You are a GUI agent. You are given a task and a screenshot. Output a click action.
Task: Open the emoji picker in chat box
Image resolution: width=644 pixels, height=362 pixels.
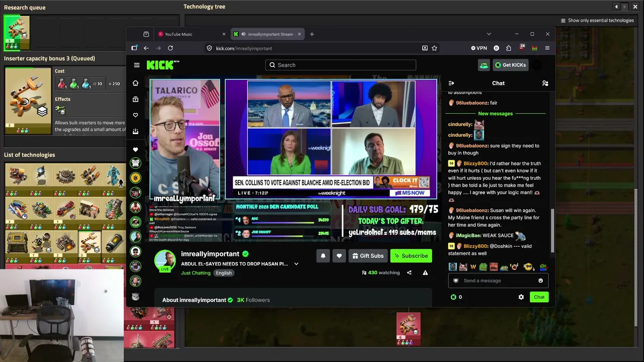[x=540, y=281]
